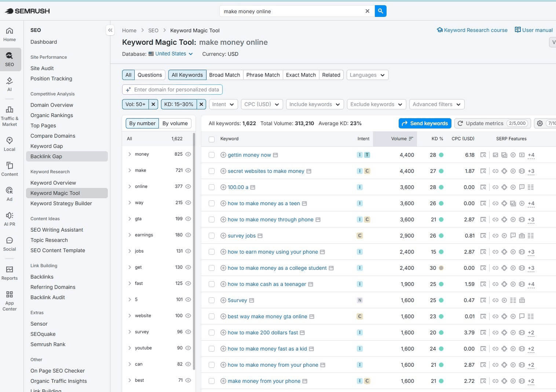
Task: Open the AI sidebar icon
Action: [10, 84]
